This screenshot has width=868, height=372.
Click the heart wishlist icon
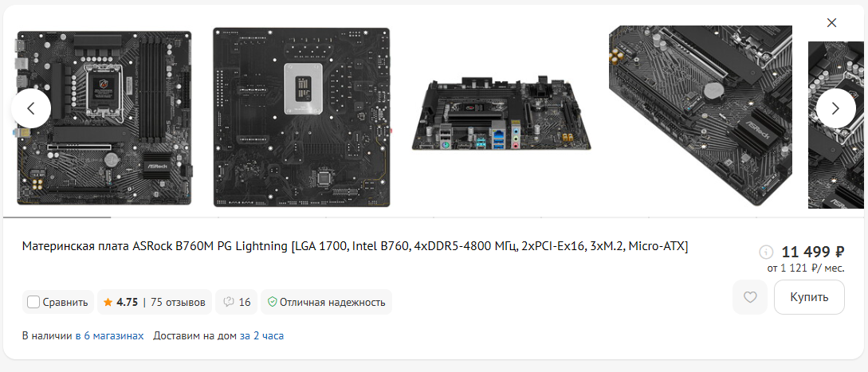tap(750, 297)
